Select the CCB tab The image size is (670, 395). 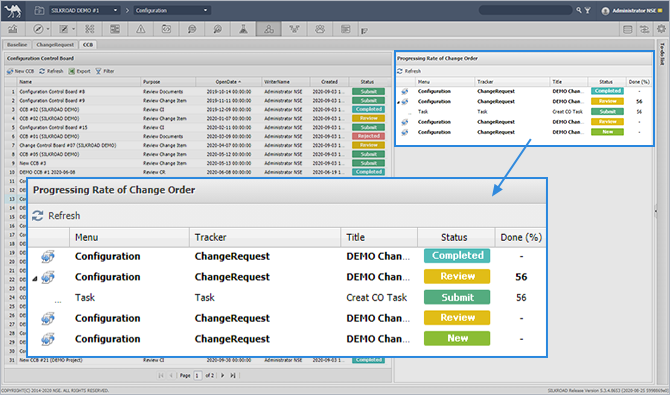pyautogui.click(x=88, y=44)
